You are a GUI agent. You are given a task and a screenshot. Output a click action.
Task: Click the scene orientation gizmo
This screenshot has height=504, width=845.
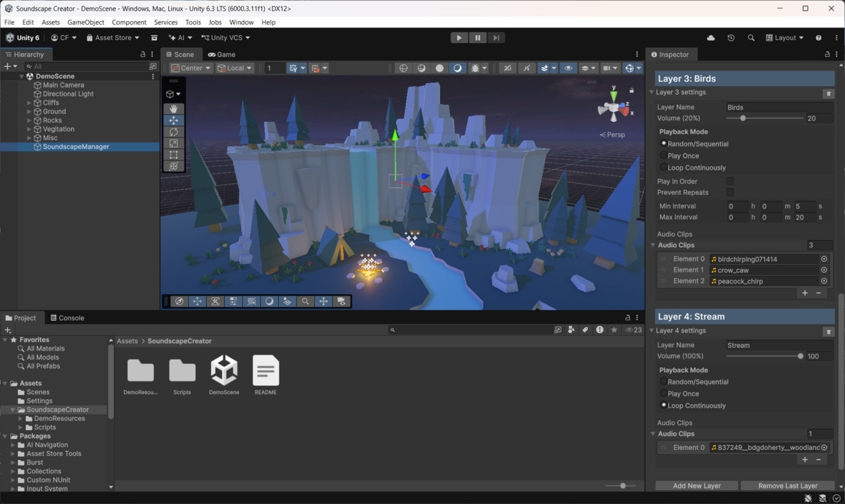tap(613, 109)
